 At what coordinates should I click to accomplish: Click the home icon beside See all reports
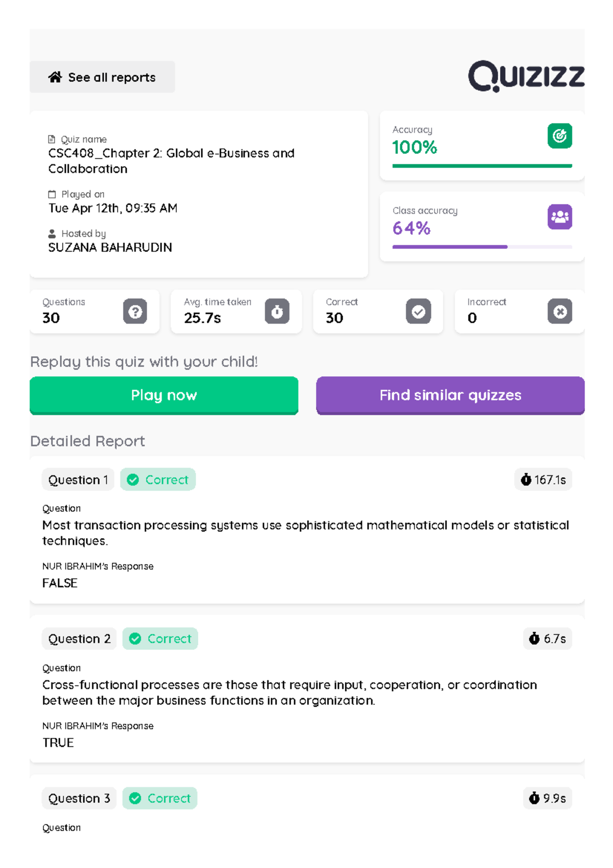click(x=56, y=77)
